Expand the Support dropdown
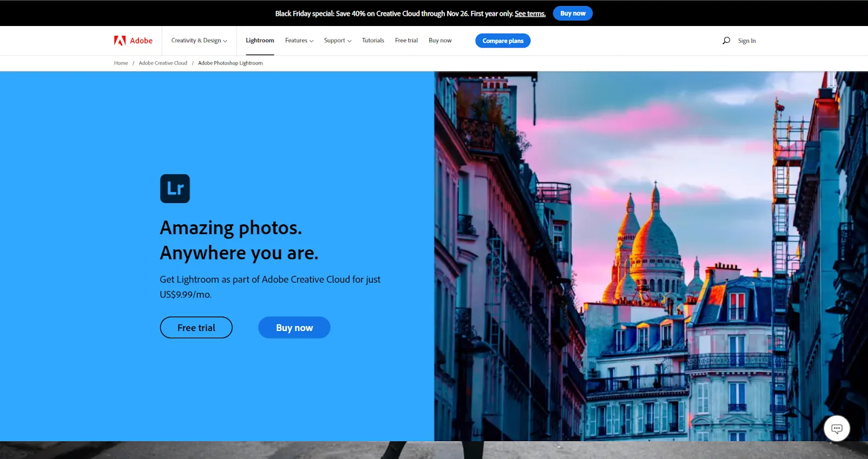The width and height of the screenshot is (868, 459). point(337,41)
